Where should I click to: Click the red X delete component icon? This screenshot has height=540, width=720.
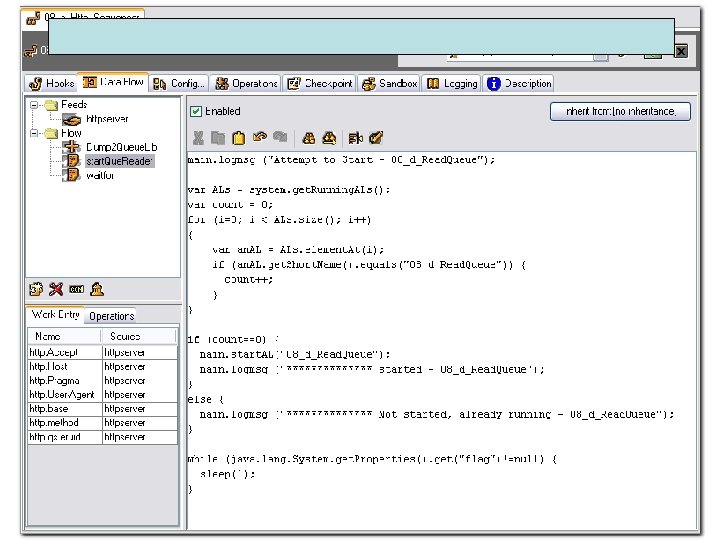[56, 289]
